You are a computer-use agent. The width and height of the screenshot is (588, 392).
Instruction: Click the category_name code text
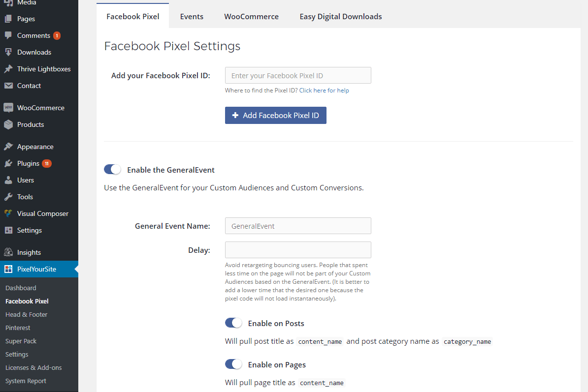pyautogui.click(x=467, y=341)
